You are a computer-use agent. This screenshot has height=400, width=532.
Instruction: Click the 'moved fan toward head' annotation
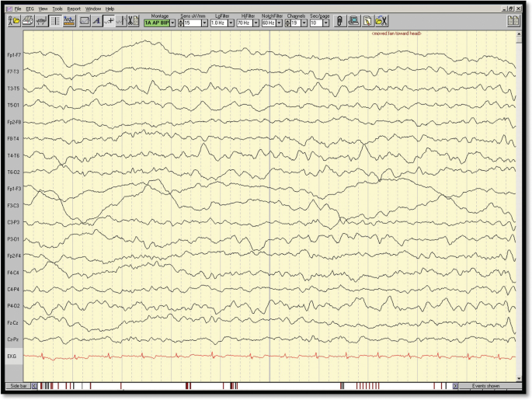point(396,33)
